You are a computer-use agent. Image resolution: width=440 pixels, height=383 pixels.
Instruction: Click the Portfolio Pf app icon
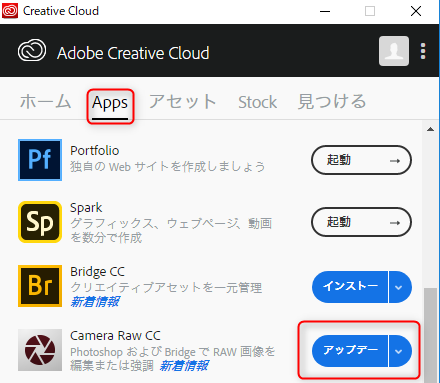[40, 160]
